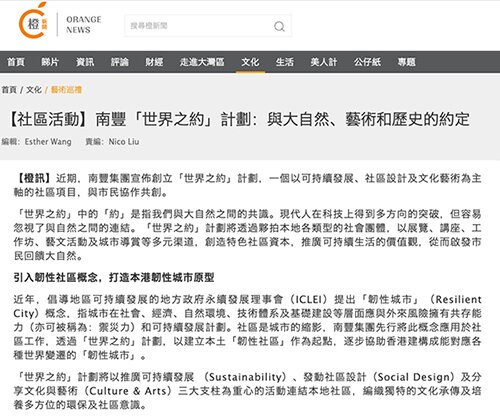
Task: Click the text Culture & Arts in the last paragraph
Action: (x=128, y=391)
